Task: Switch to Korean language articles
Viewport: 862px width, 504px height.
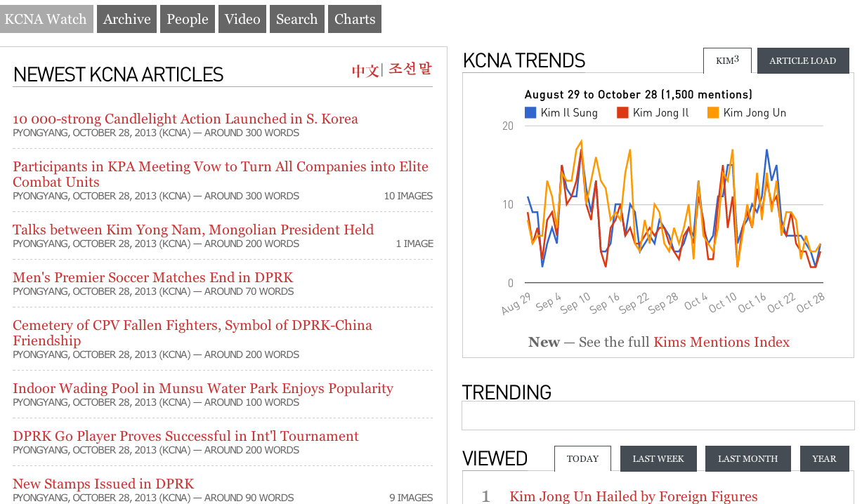Action: 410,69
